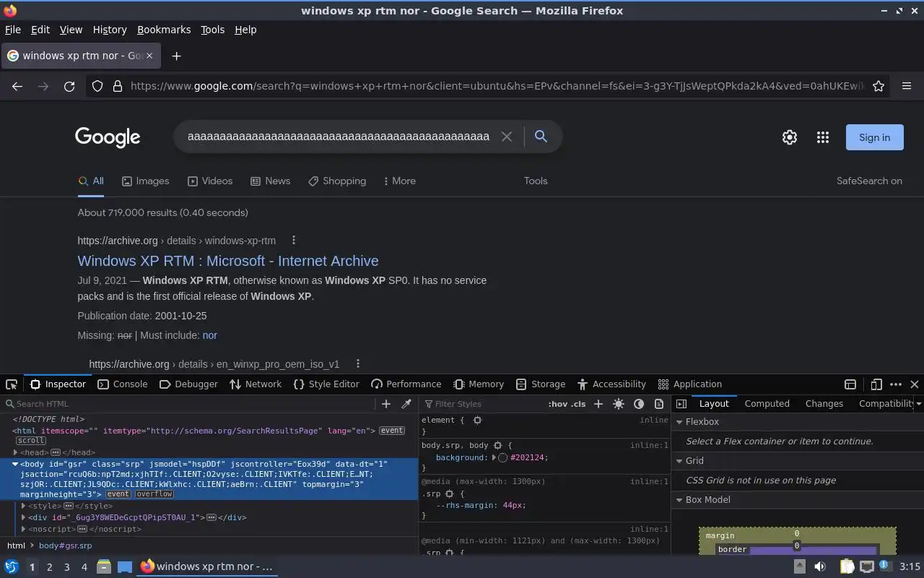Open more options for archive.org windows-xp-rtm result
The width and height of the screenshot is (924, 578).
coord(293,241)
